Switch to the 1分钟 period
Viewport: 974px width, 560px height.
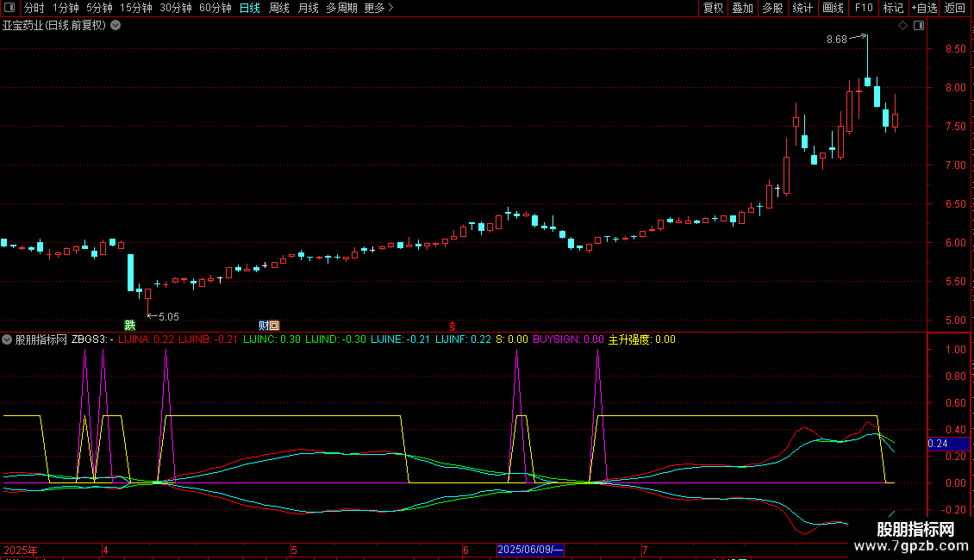click(66, 8)
